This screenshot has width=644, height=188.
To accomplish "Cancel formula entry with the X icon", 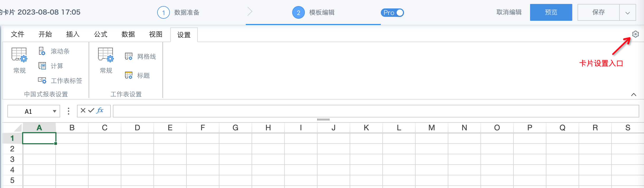I will pos(83,111).
